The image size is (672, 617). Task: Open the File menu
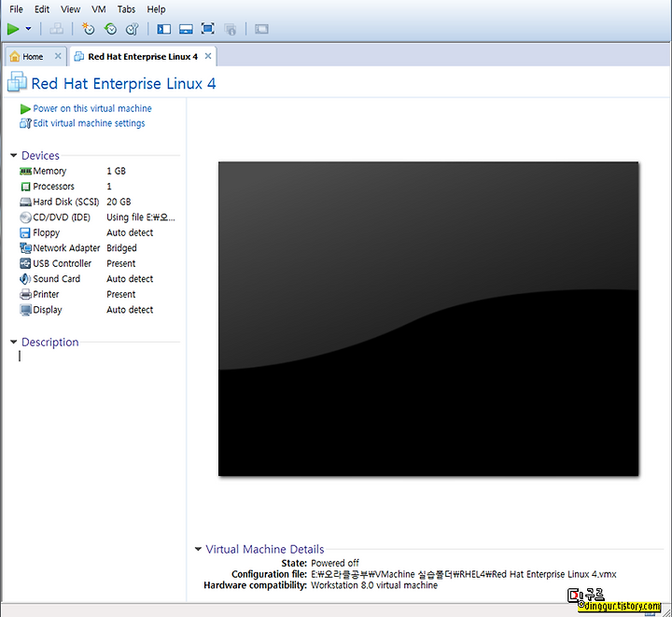16,9
